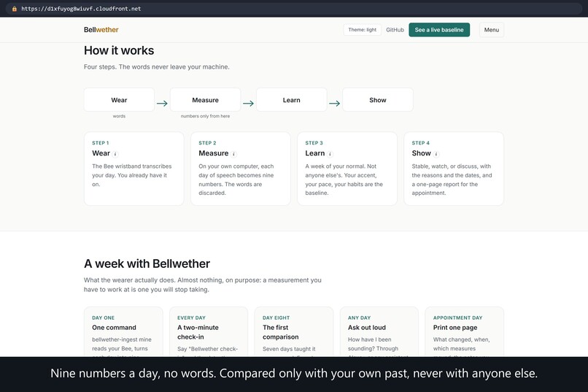The image size is (588, 392).
Task: Click 'Four steps. The words never leave' text
Action: coord(157,66)
